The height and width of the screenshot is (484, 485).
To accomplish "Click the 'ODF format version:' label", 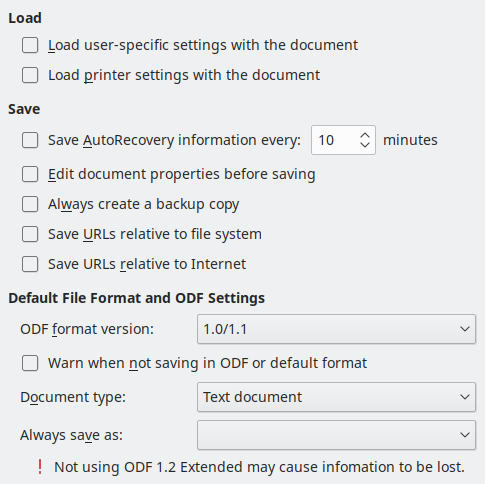I will 87,329.
